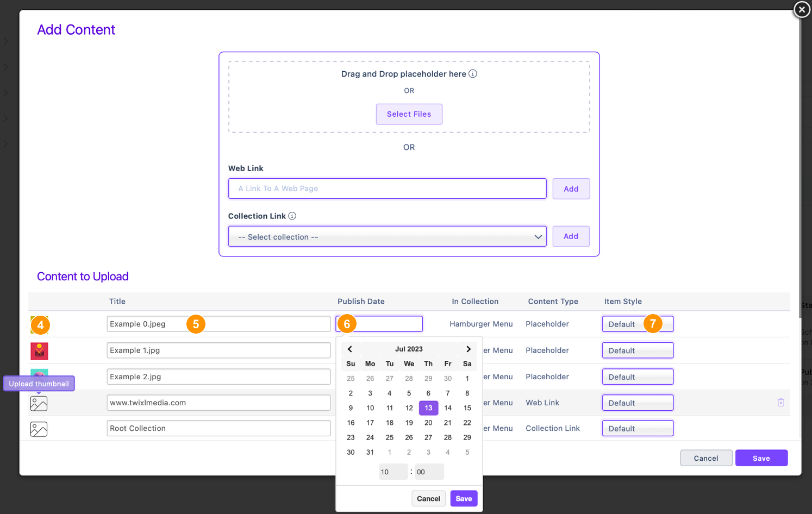Add the selected Collection Link
This screenshot has height=514, width=812.
click(x=571, y=236)
